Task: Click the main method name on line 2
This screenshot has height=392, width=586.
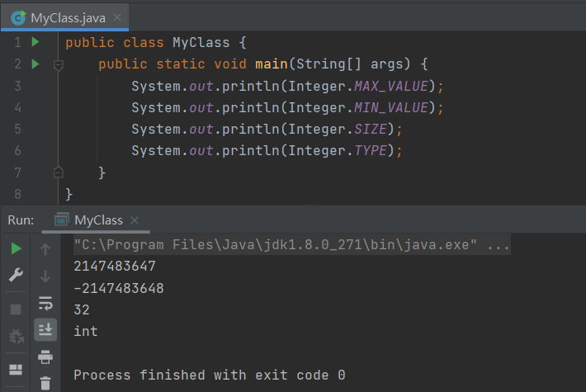Action: (272, 64)
